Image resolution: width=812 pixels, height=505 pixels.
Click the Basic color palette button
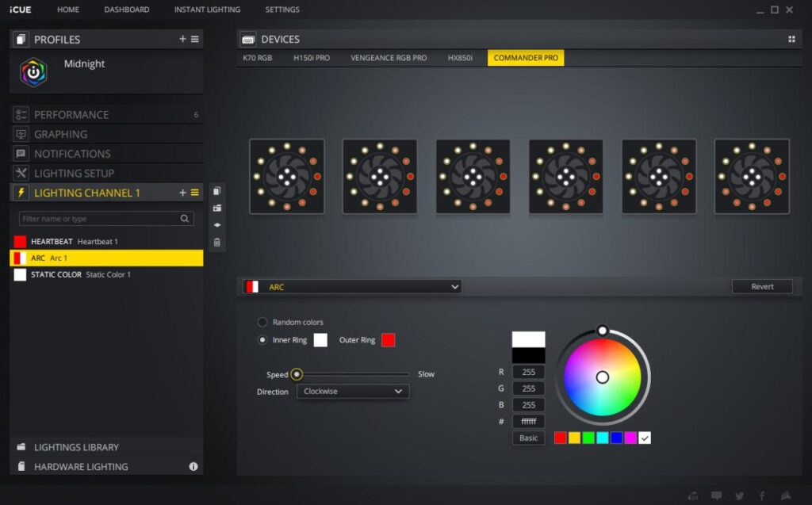click(x=528, y=438)
